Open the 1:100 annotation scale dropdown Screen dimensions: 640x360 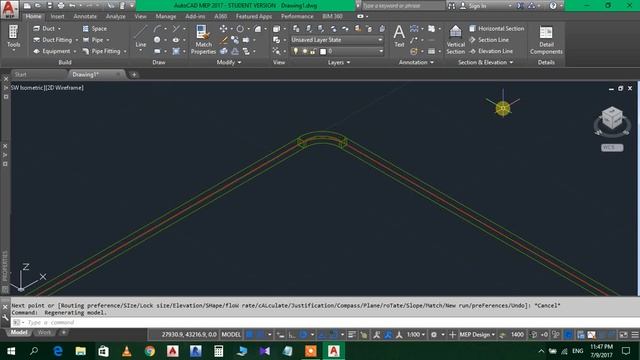[416, 335]
